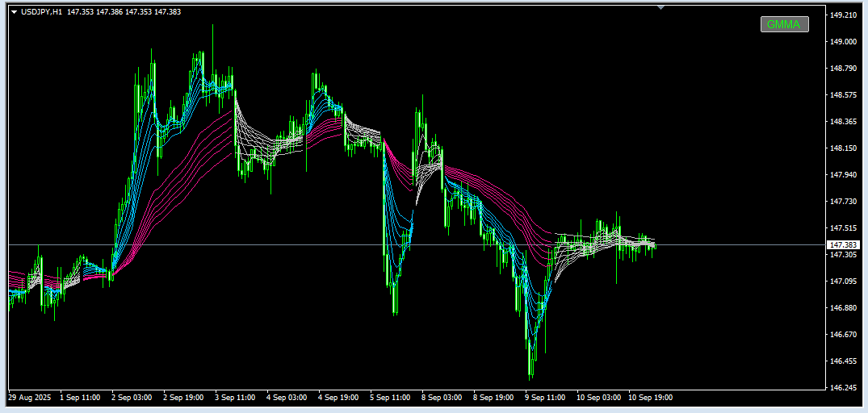868x413 pixels.
Task: Click the current price tag 147.383 on the scale
Action: (x=842, y=244)
